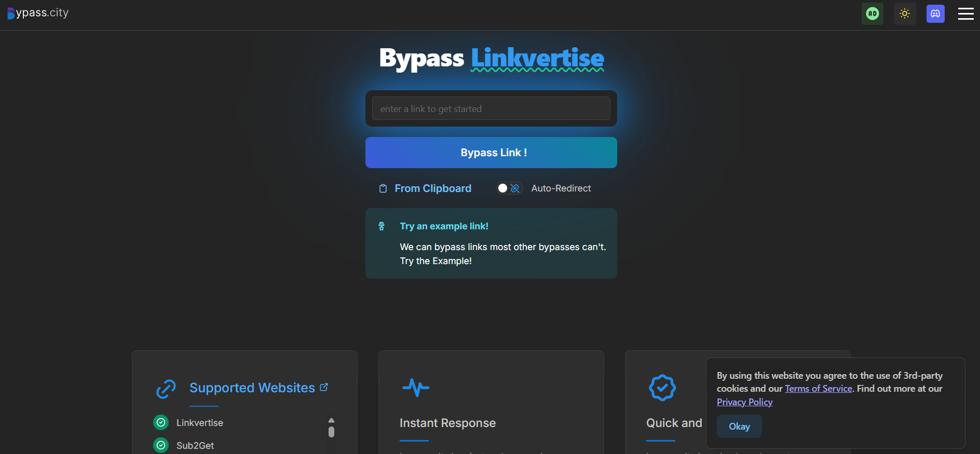Click the lightbulb icon in example box
980x454 pixels.
(382, 226)
